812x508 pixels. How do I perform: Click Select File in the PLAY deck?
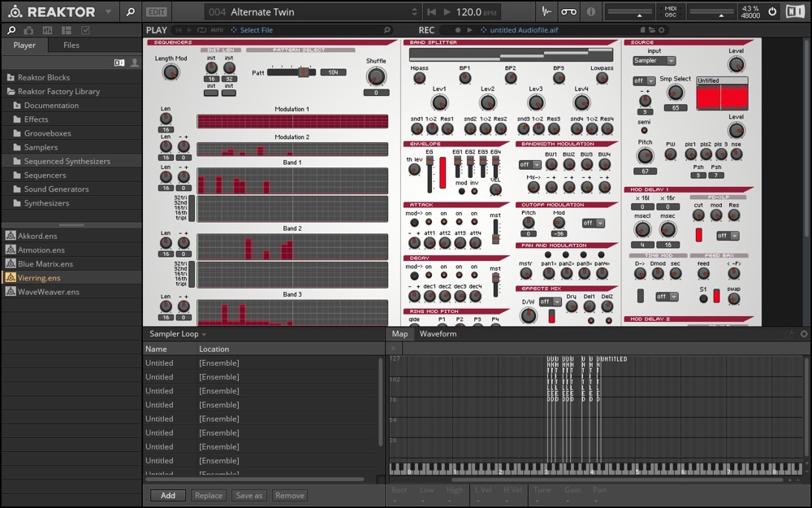[257, 30]
